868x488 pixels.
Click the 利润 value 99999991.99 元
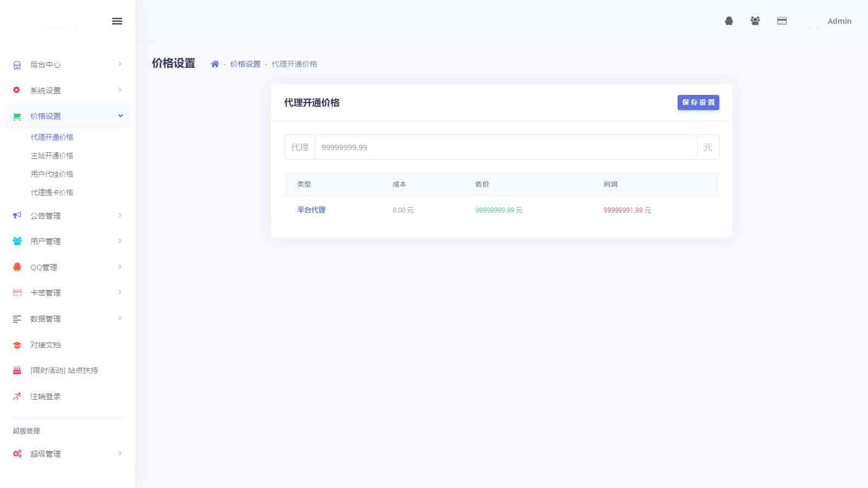pyautogui.click(x=627, y=210)
